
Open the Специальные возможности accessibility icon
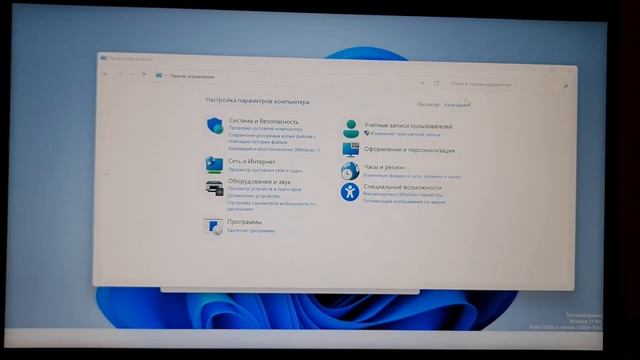[350, 192]
